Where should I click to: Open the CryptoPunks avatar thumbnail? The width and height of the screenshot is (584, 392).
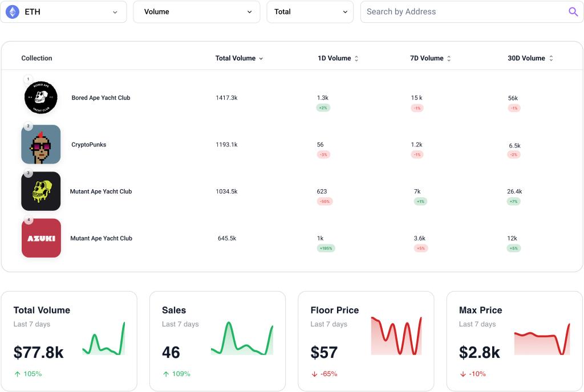click(x=41, y=144)
